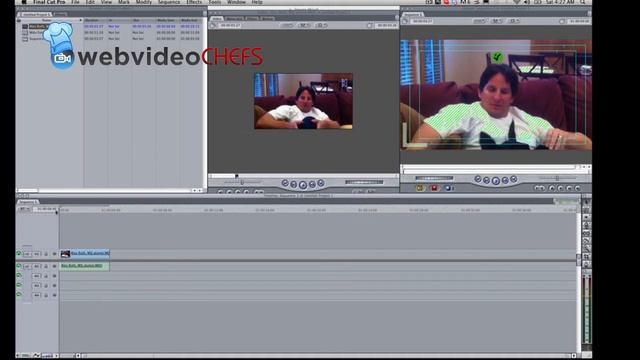640x360 pixels.
Task: Switch to the Effects tab in Browser
Action: [60, 14]
